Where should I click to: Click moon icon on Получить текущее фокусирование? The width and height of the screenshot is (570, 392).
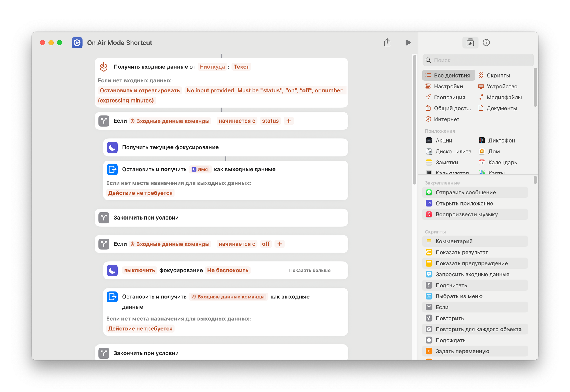pyautogui.click(x=112, y=147)
